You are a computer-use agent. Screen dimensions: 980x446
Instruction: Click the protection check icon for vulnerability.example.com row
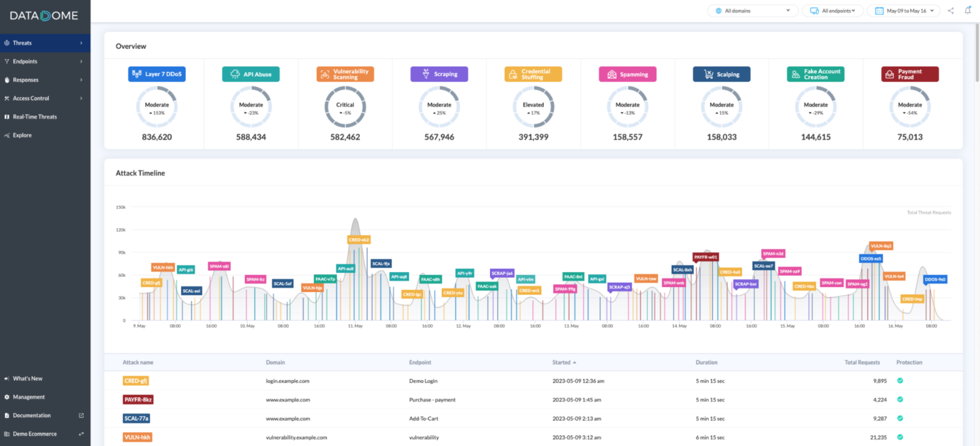(x=900, y=437)
